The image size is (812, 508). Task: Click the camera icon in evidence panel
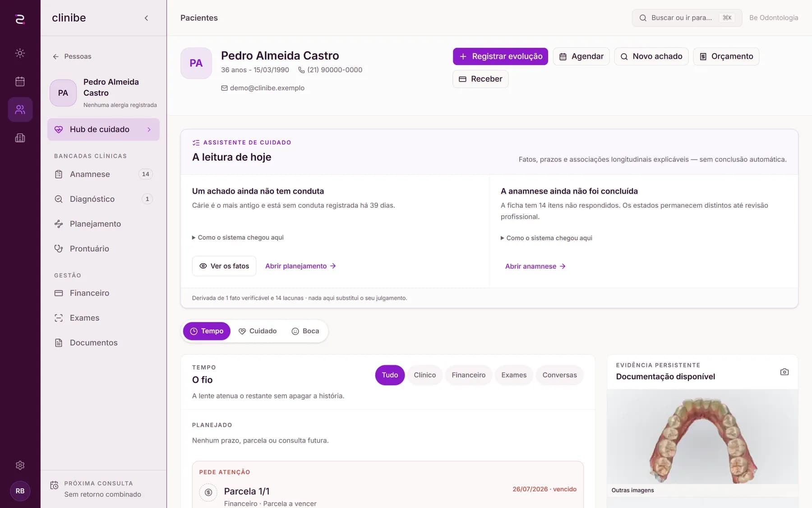(784, 372)
